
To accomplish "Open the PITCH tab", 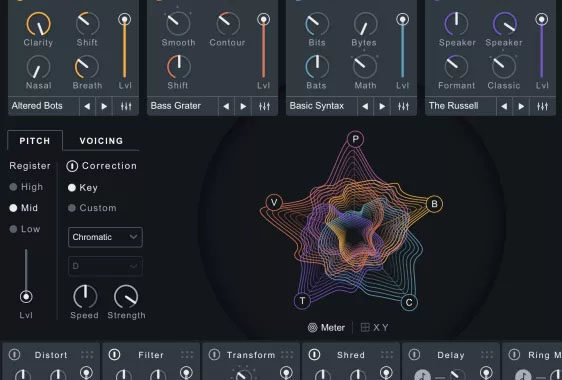I will coord(35,141).
